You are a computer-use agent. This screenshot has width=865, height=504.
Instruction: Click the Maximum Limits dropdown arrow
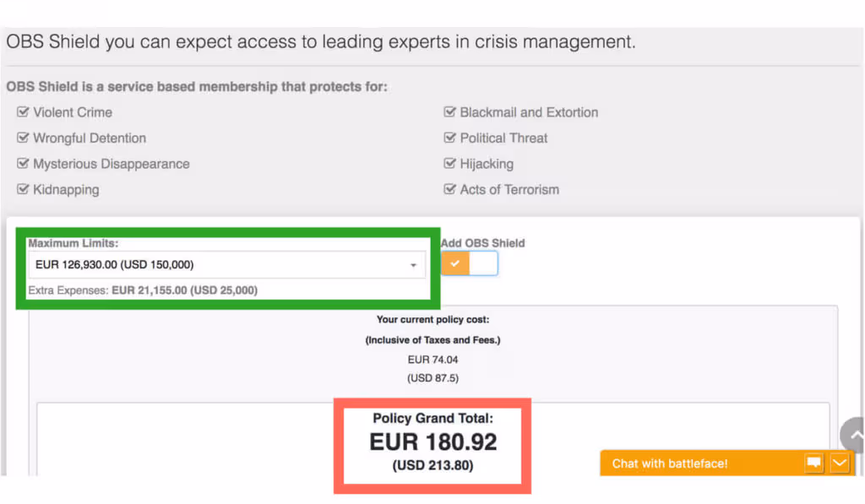[413, 265]
